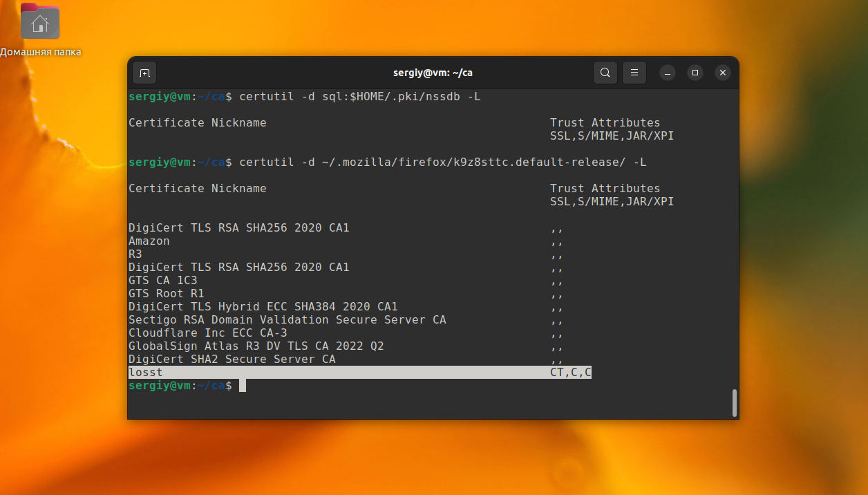Open a new terminal tab
The width and height of the screenshot is (868, 495).
tap(144, 73)
